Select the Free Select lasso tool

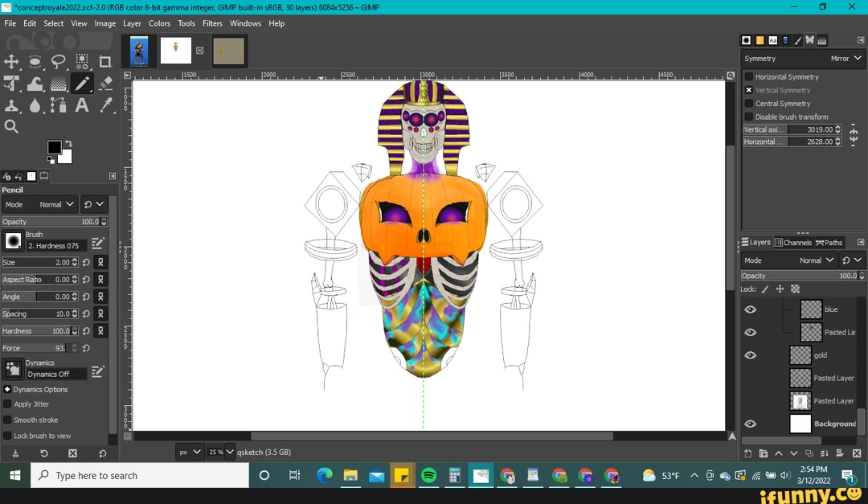coord(59,62)
